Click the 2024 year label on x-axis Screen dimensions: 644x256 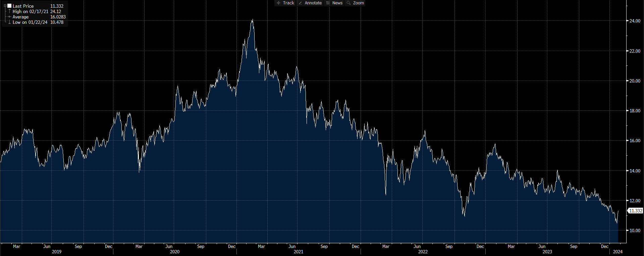[618, 252]
